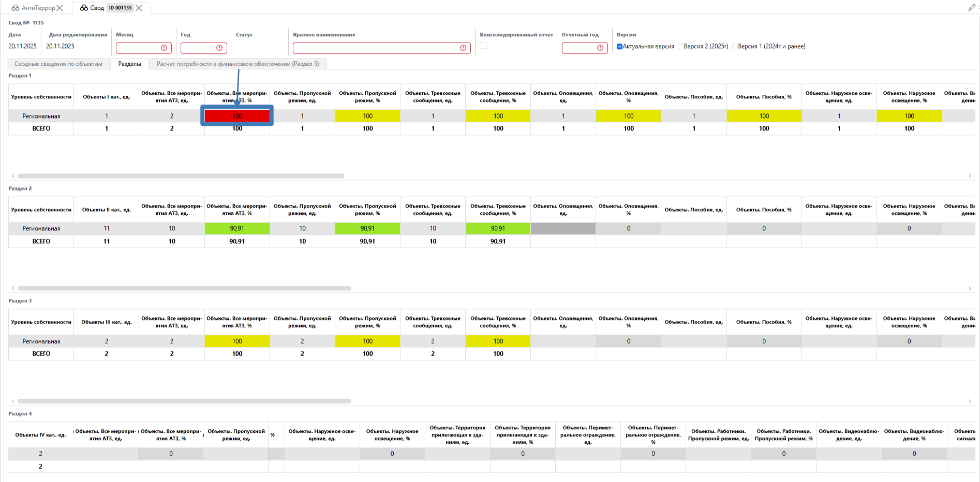Close the АнтиТеррор tab
Viewport: 980px width, 482px height.
click(x=60, y=8)
